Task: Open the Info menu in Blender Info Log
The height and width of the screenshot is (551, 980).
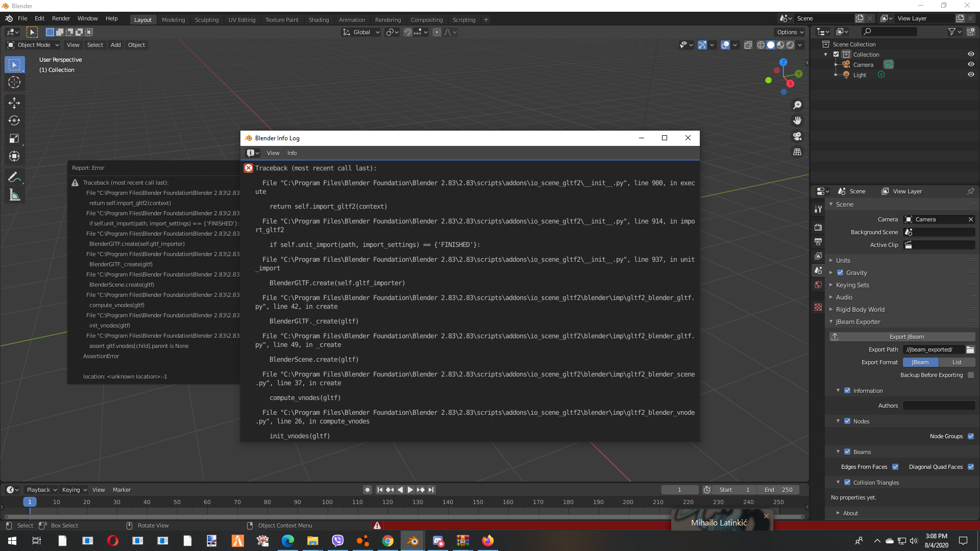Action: click(x=292, y=153)
